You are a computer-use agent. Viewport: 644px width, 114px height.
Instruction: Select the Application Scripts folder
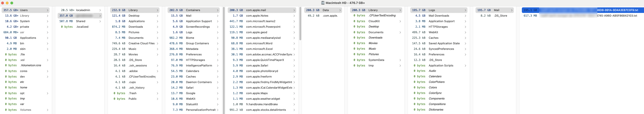click(x=439, y=66)
